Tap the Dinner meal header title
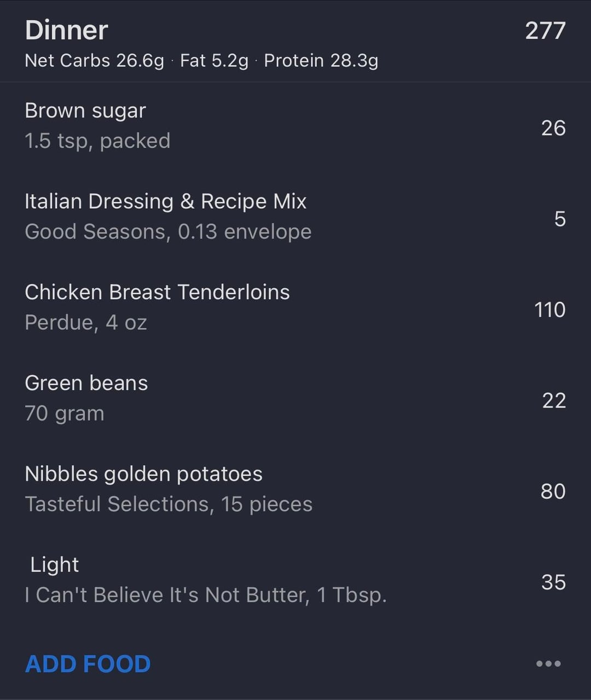The image size is (591, 700). click(66, 30)
